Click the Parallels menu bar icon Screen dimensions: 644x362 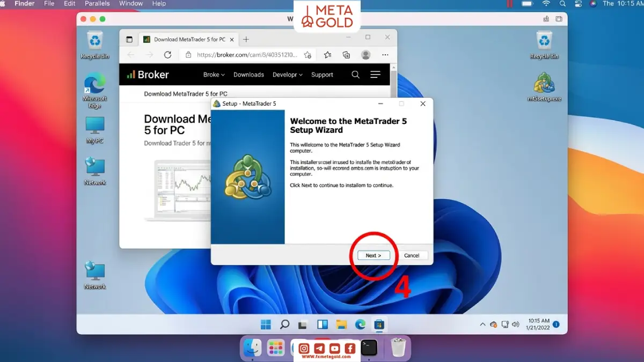coord(509,3)
